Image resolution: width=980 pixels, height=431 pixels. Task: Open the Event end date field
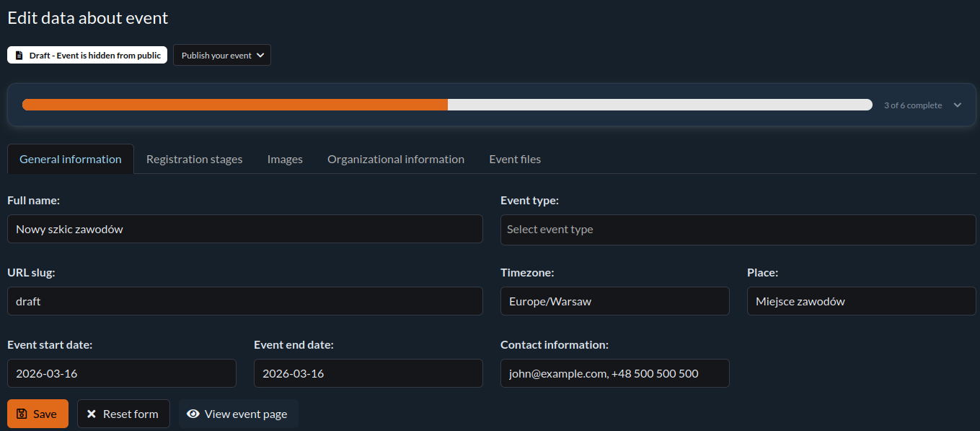coord(368,373)
